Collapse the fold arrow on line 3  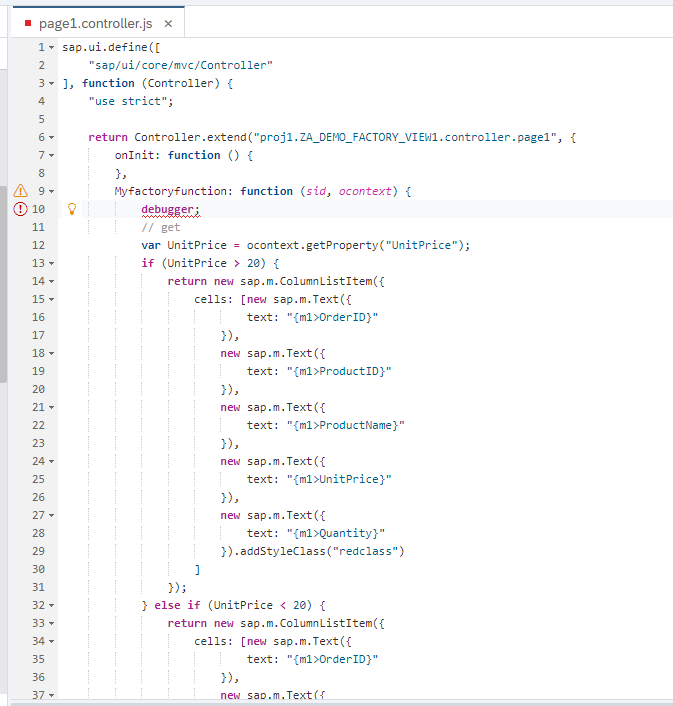tap(51, 83)
